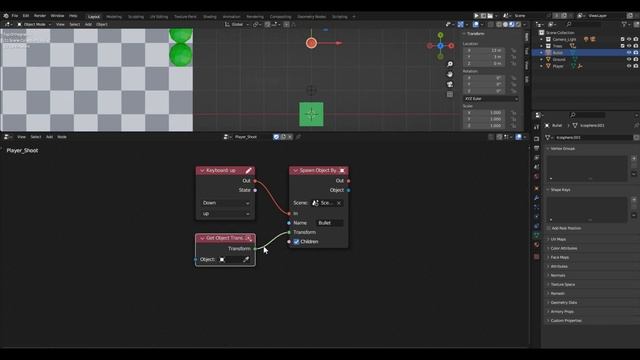The image size is (640, 360).
Task: Open up key dropdown in Keyboard node
Action: (225, 213)
